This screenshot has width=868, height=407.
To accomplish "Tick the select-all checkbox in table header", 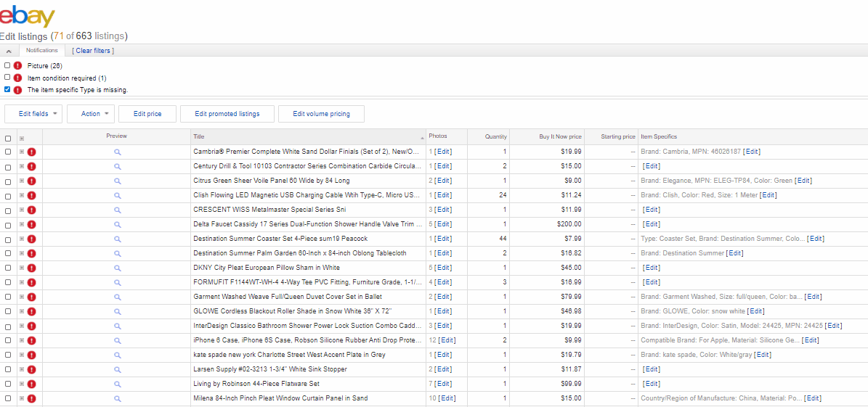I will (8, 138).
